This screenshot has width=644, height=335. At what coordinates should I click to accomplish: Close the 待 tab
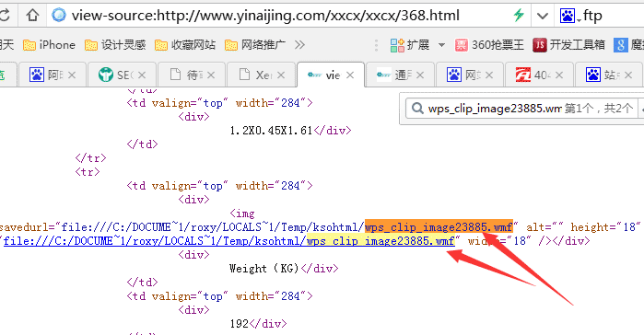click(211, 75)
